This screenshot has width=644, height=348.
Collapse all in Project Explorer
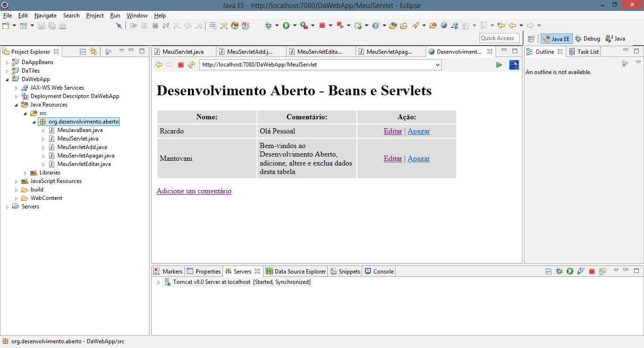point(83,51)
